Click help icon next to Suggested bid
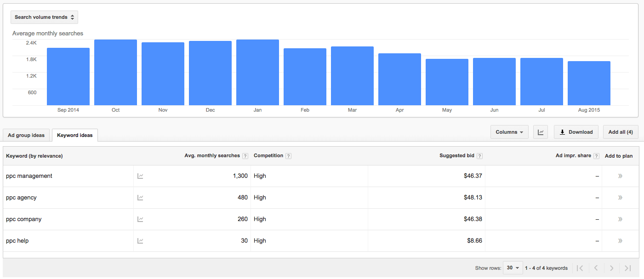 pyautogui.click(x=479, y=156)
